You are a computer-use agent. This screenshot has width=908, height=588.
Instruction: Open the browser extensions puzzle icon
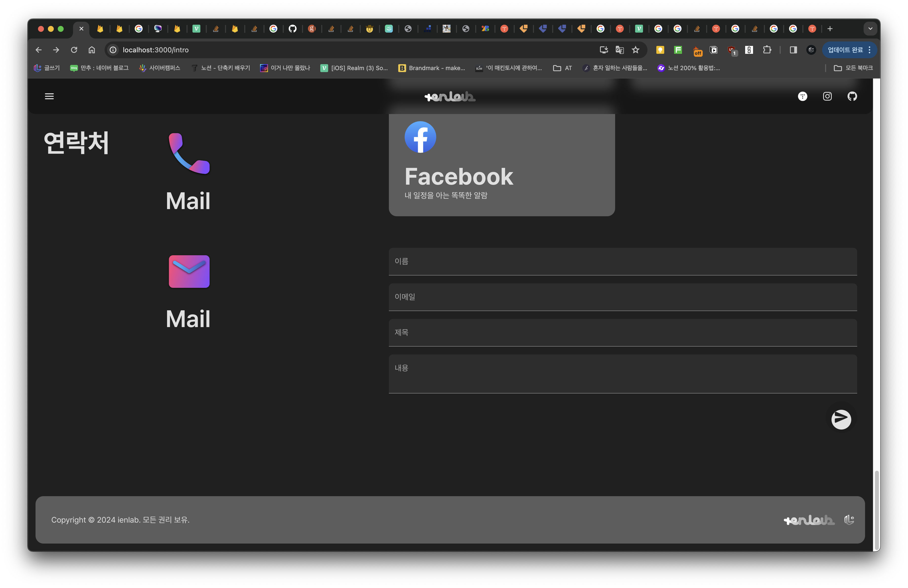(x=767, y=50)
